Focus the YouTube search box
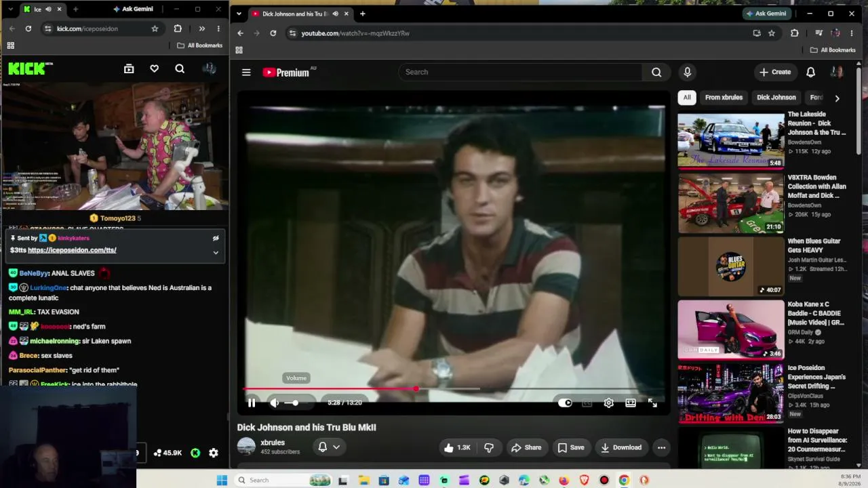The width and height of the screenshot is (868, 488). (520, 72)
